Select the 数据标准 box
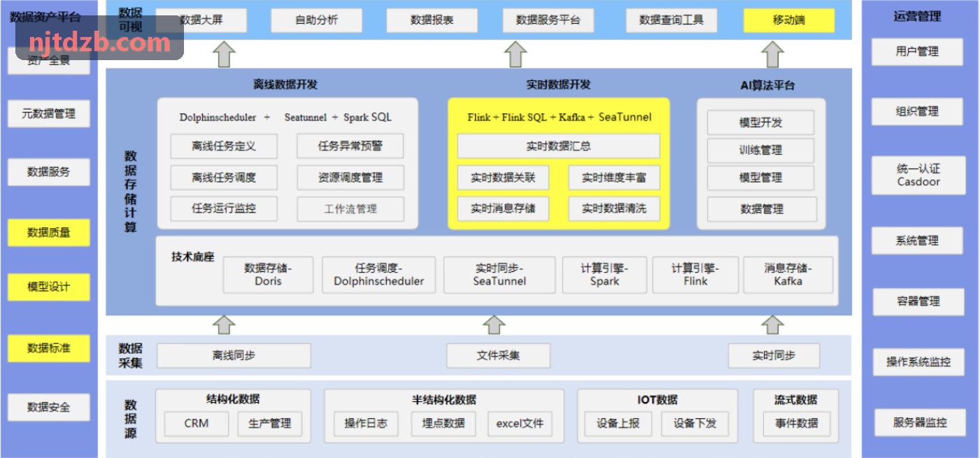This screenshot has height=458, width=980. [x=48, y=348]
